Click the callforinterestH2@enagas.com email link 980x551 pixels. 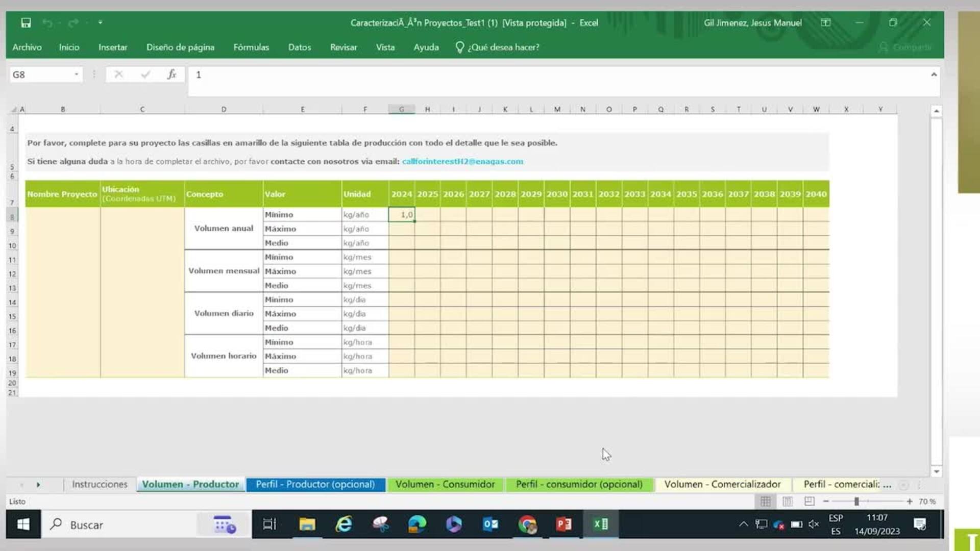462,161
